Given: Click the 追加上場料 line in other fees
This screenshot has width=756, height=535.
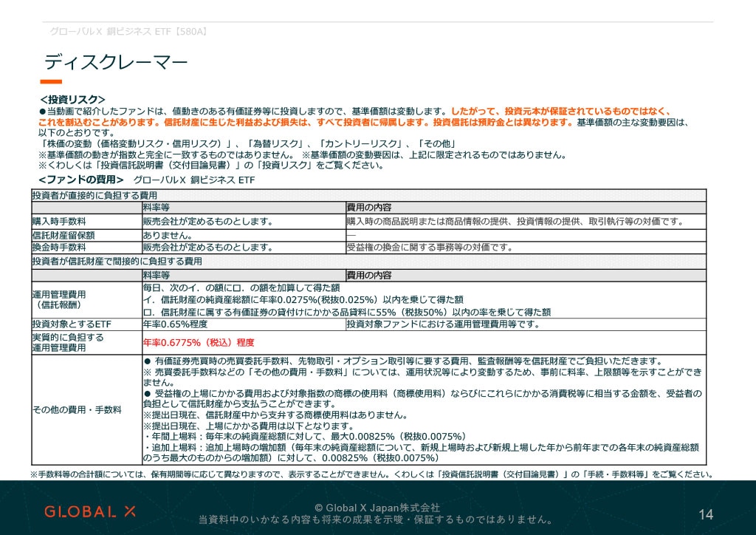Looking at the screenshot, I should [x=421, y=452].
